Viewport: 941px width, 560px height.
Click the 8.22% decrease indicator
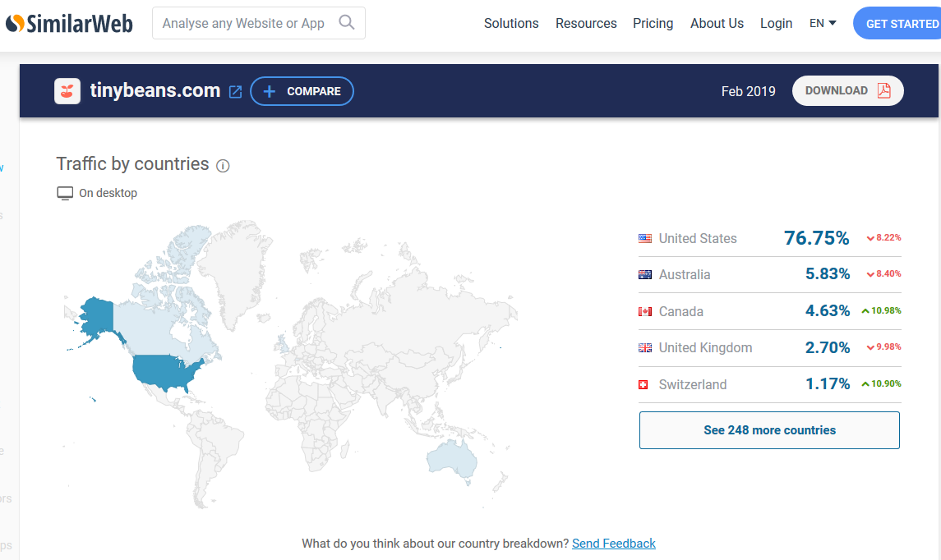pyautogui.click(x=883, y=237)
